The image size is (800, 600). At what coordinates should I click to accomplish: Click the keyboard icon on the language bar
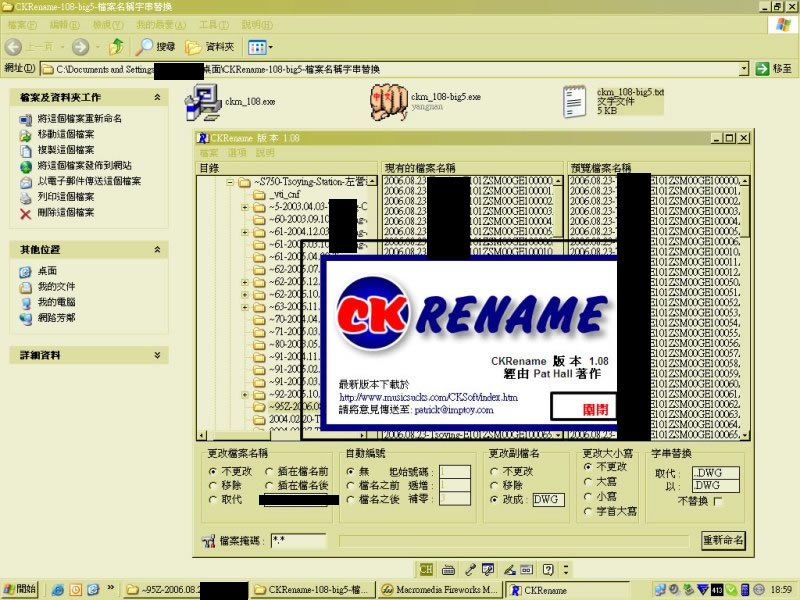tap(448, 569)
